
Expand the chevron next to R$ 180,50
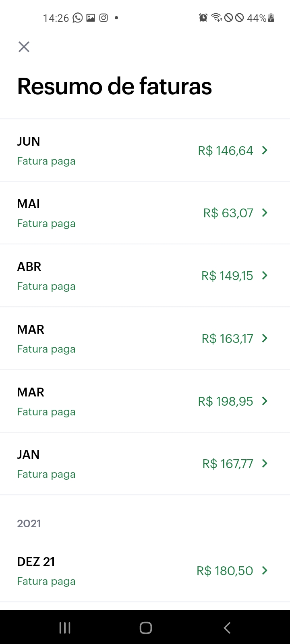click(x=265, y=570)
